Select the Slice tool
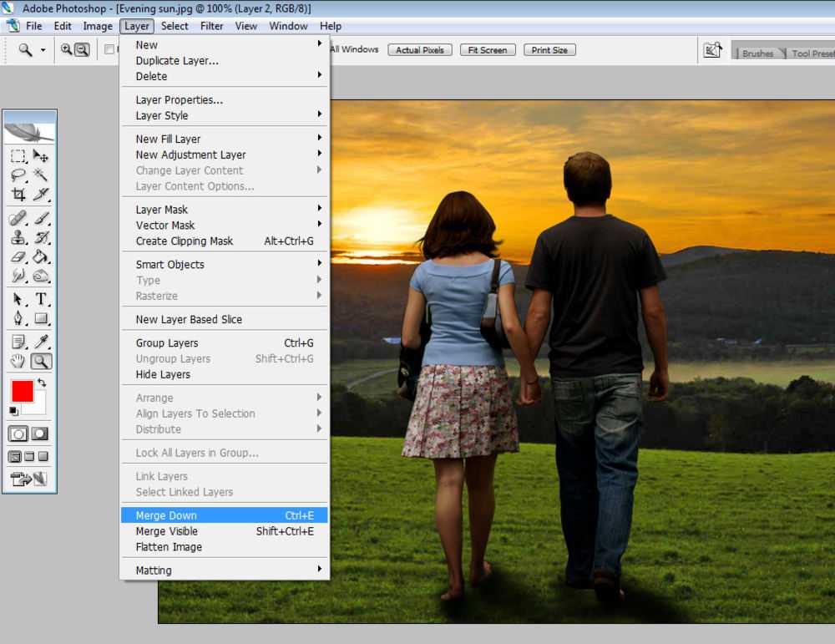The height and width of the screenshot is (644, 835). point(40,194)
